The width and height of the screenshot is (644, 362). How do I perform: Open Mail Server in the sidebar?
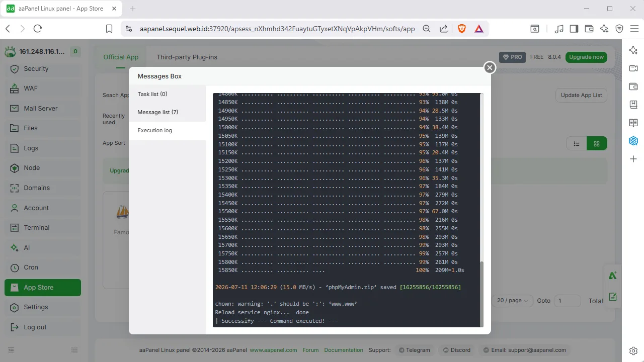[43, 109]
